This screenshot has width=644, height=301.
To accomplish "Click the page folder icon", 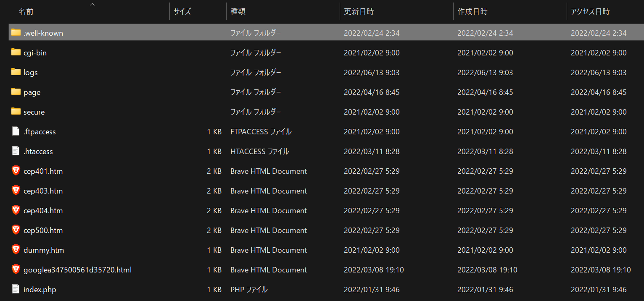I will (16, 92).
